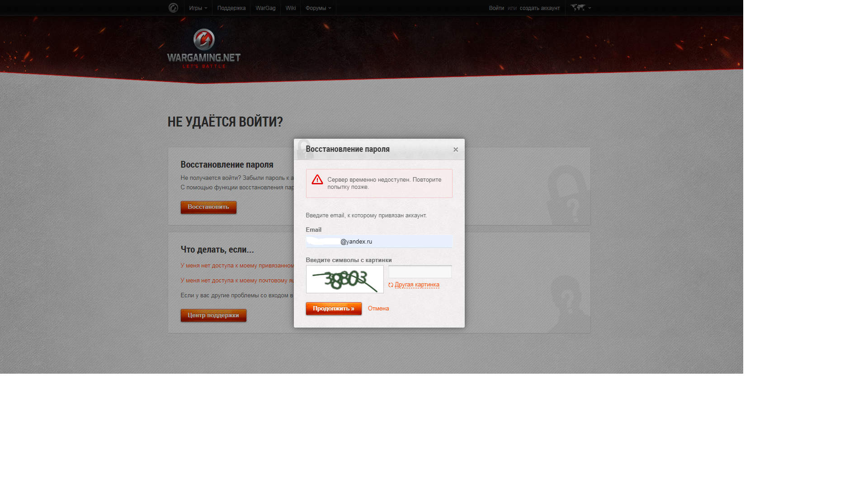
Task: Click the Войти link
Action: tap(496, 8)
